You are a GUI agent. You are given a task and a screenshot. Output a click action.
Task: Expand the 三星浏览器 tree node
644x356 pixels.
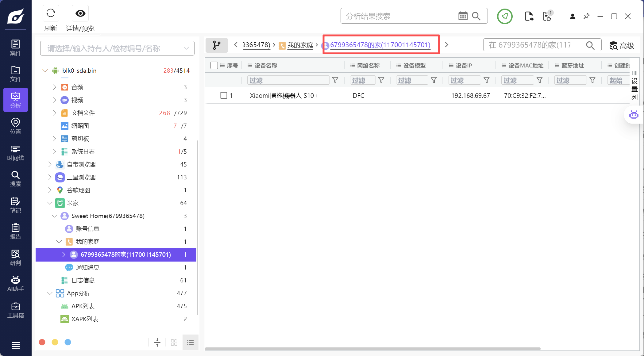point(50,177)
